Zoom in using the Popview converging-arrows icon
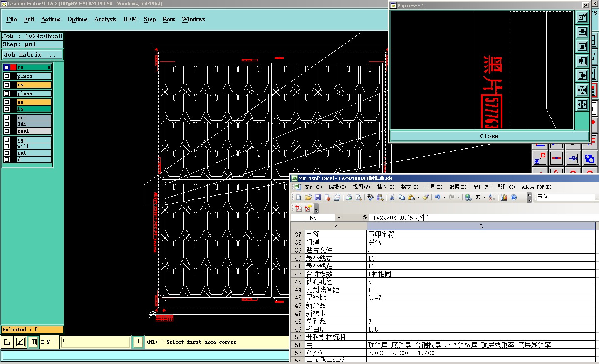Screen dimensions: 599x364 [582, 90]
